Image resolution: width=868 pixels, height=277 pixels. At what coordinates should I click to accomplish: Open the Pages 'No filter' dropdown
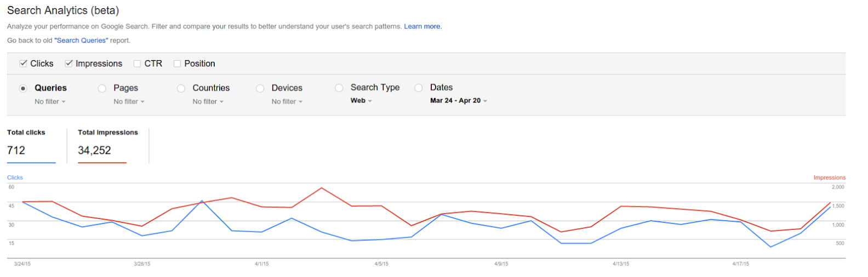coord(129,102)
